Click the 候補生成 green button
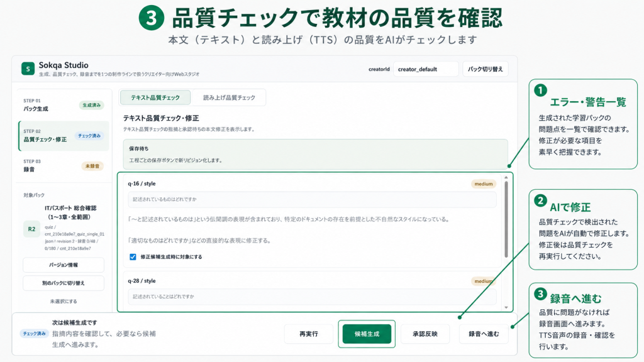Image resolution: width=644 pixels, height=362 pixels. pos(367,334)
